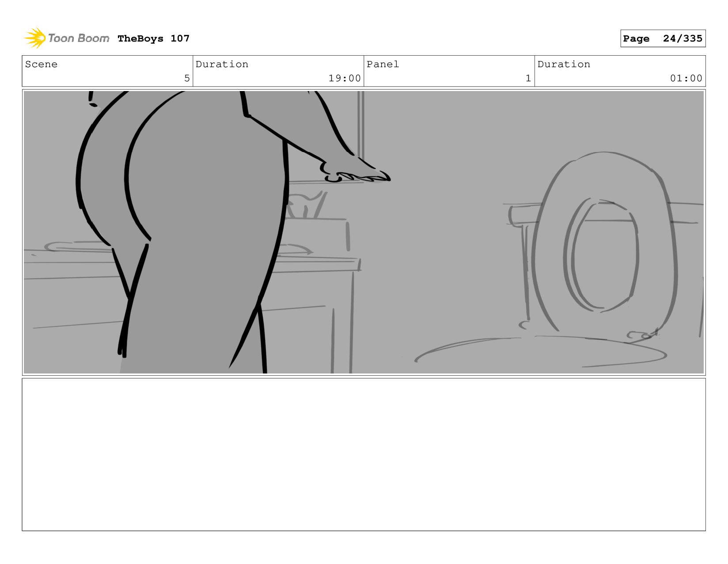728x564 pixels.
Task: Click the Scene label in header
Action: (41, 64)
